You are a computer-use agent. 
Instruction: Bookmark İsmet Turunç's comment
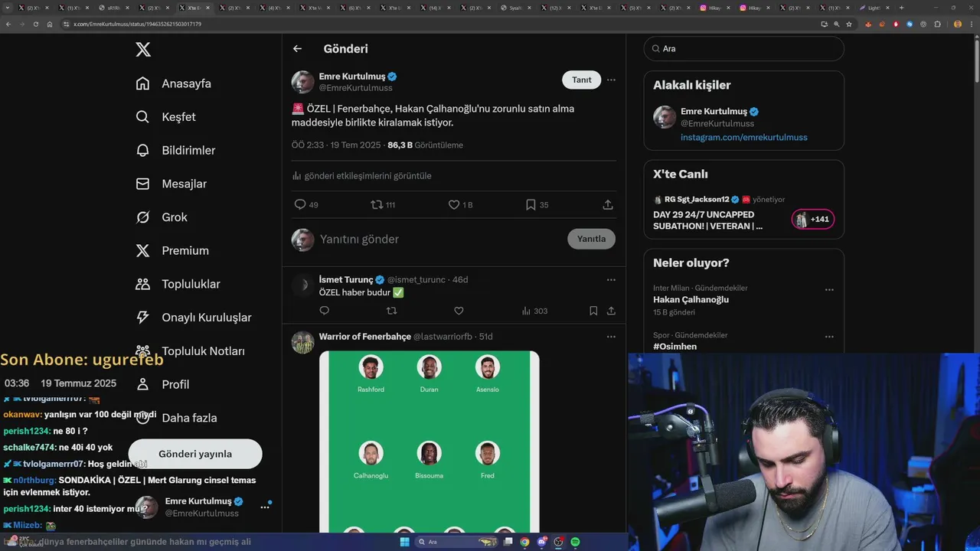pyautogui.click(x=593, y=311)
